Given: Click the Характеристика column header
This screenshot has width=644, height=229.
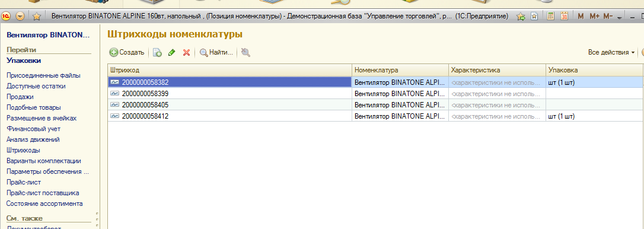Looking at the screenshot, I should coord(497,71).
